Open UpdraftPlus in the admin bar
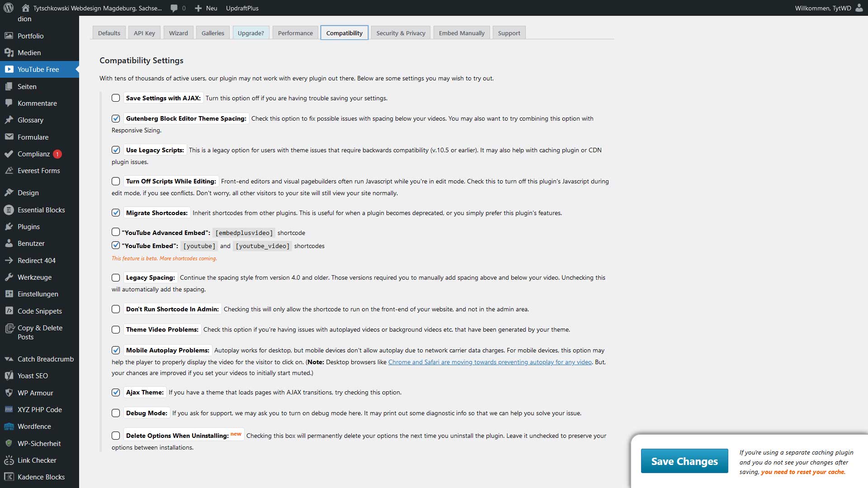Image resolution: width=868 pixels, height=488 pixels. (x=242, y=8)
